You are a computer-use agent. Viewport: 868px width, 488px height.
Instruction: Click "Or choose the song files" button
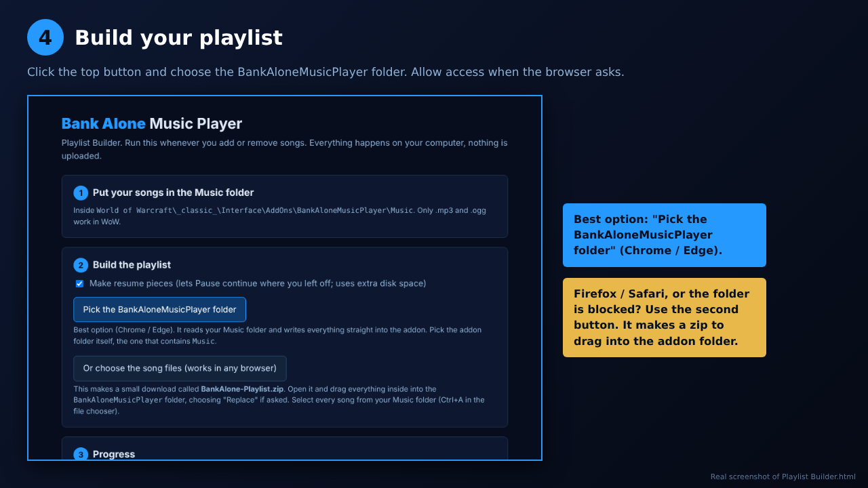(x=180, y=369)
